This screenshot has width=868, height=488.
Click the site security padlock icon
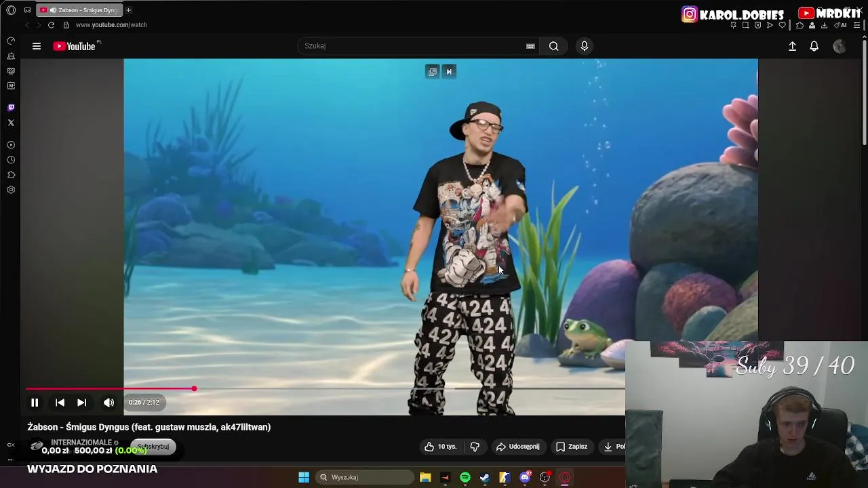coord(66,25)
